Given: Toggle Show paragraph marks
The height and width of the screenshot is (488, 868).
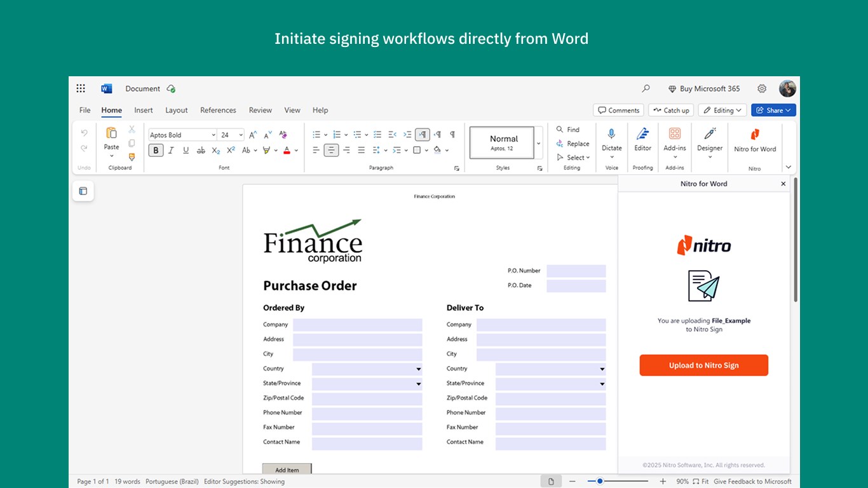Looking at the screenshot, I should tap(452, 135).
